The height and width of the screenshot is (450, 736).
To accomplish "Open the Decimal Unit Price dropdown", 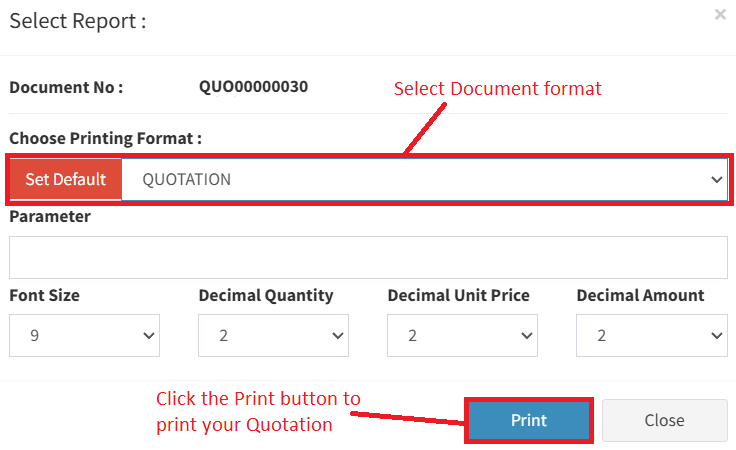I will [462, 335].
